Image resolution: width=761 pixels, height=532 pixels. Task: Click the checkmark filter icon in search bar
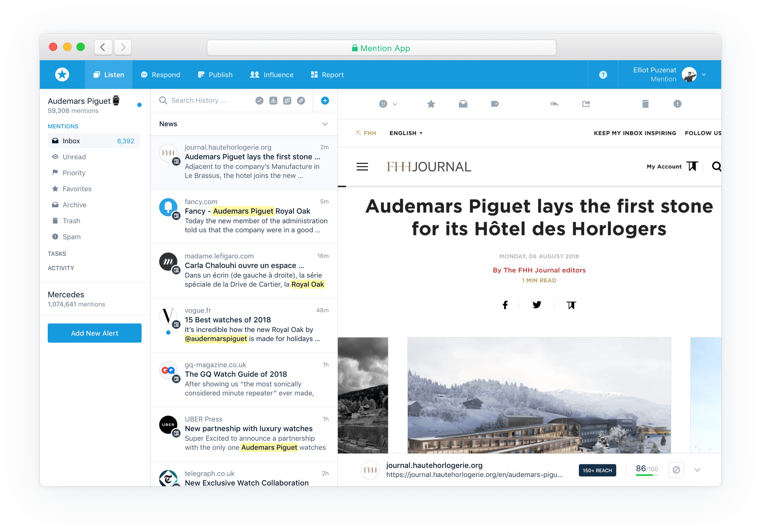259,100
